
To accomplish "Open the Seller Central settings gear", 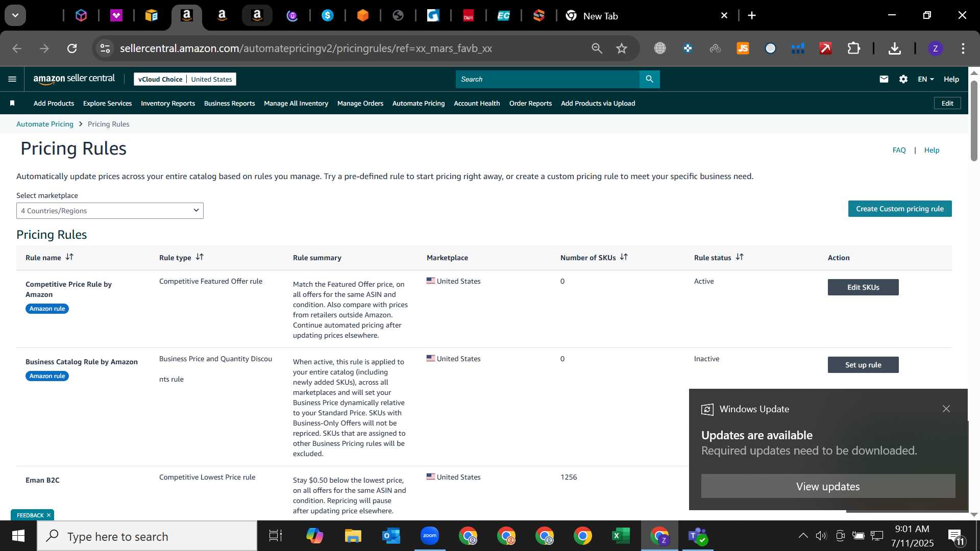I will tap(903, 79).
